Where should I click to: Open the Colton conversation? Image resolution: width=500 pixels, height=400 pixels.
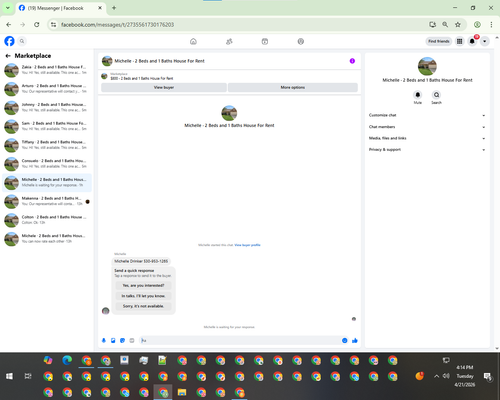(x=47, y=220)
